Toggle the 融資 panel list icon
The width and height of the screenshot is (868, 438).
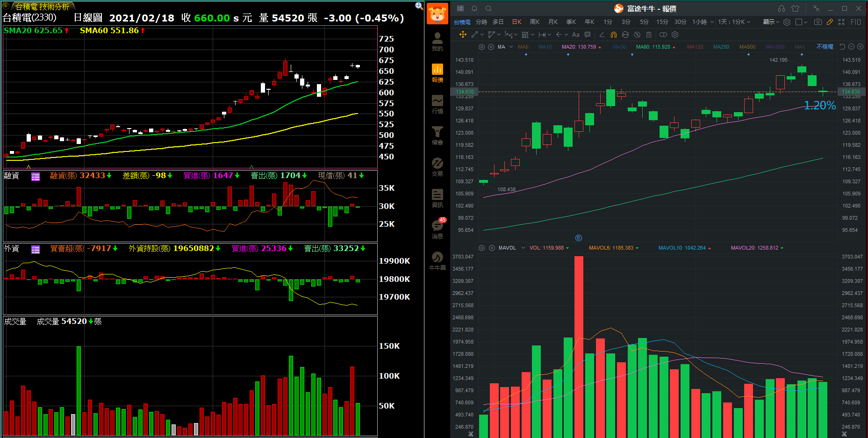tap(36, 176)
